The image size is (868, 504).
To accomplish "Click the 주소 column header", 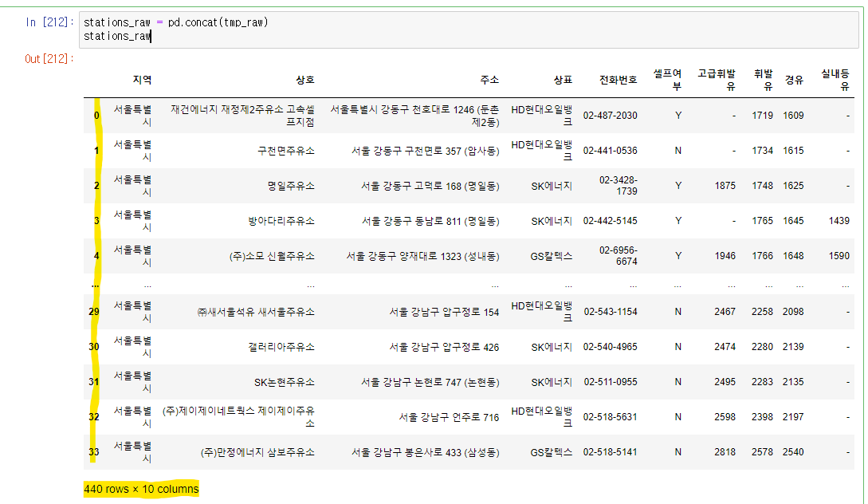I will pos(489,80).
